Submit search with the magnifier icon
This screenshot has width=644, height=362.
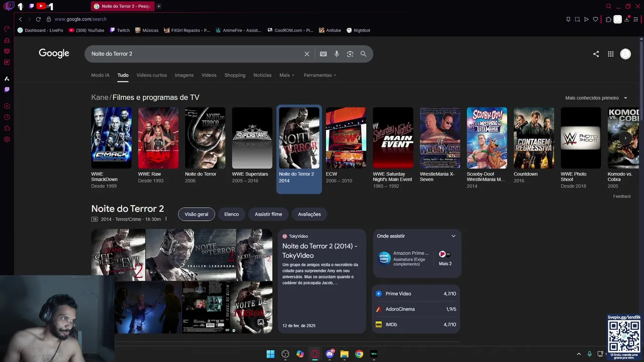[363, 54]
